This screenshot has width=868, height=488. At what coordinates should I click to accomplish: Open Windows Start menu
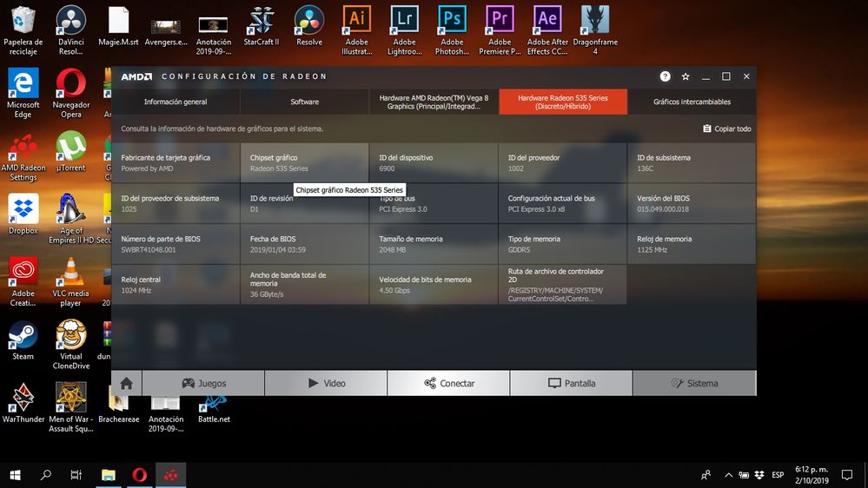[x=15, y=475]
